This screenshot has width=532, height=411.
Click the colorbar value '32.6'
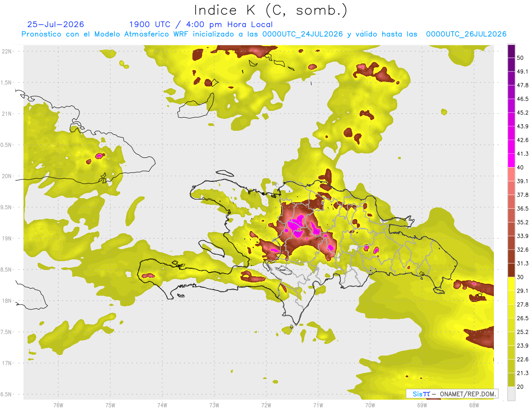point(523,250)
